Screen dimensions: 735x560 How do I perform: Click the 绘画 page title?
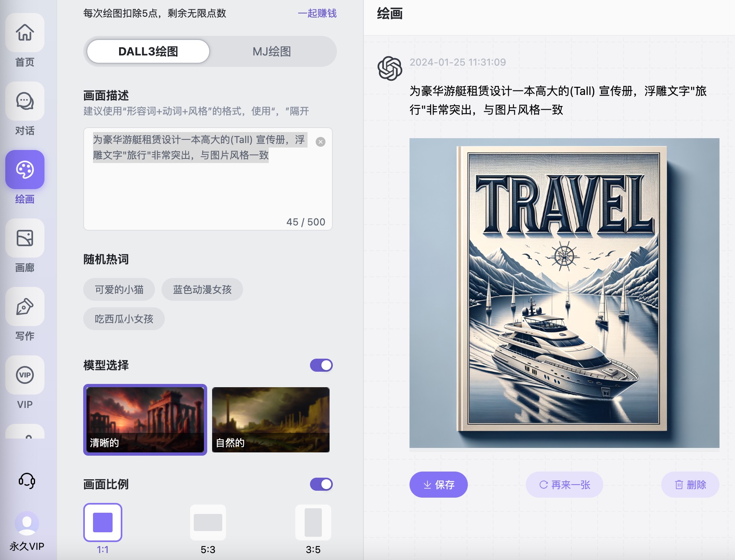pyautogui.click(x=390, y=13)
